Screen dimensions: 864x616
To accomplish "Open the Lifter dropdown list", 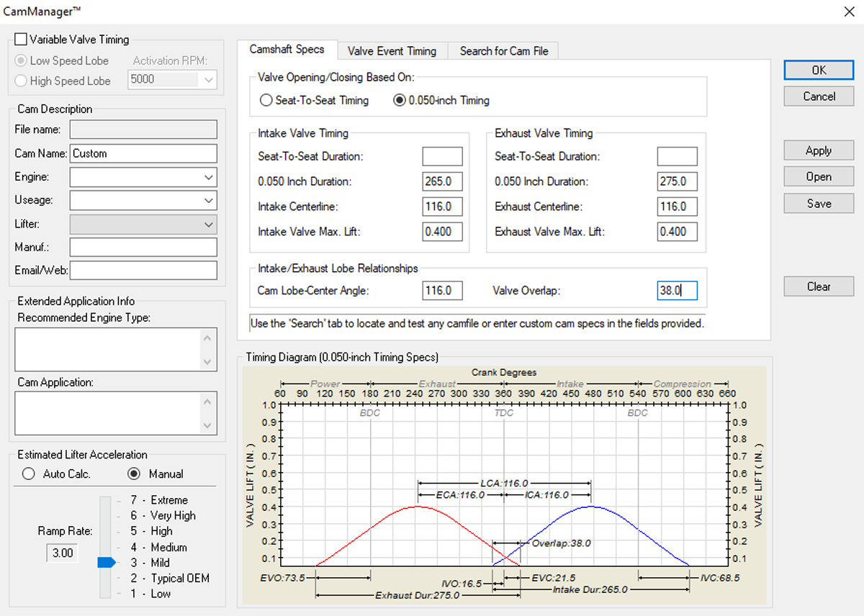I will click(x=143, y=225).
